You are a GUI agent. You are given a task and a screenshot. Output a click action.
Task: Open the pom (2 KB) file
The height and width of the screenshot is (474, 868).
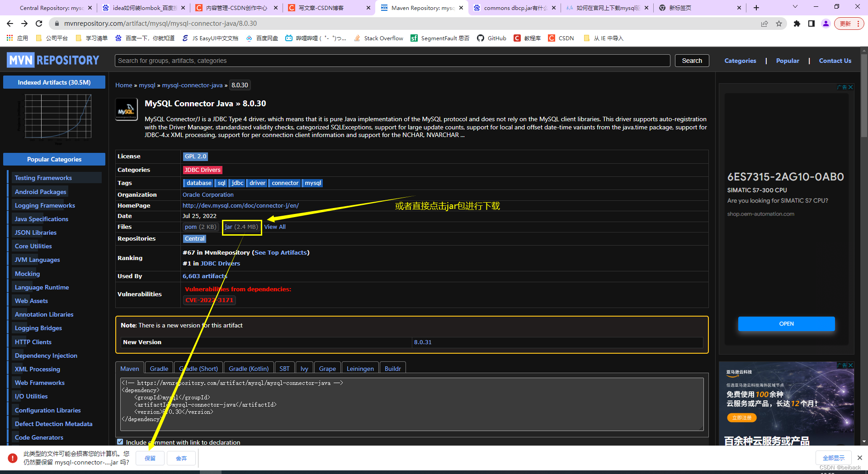point(201,227)
